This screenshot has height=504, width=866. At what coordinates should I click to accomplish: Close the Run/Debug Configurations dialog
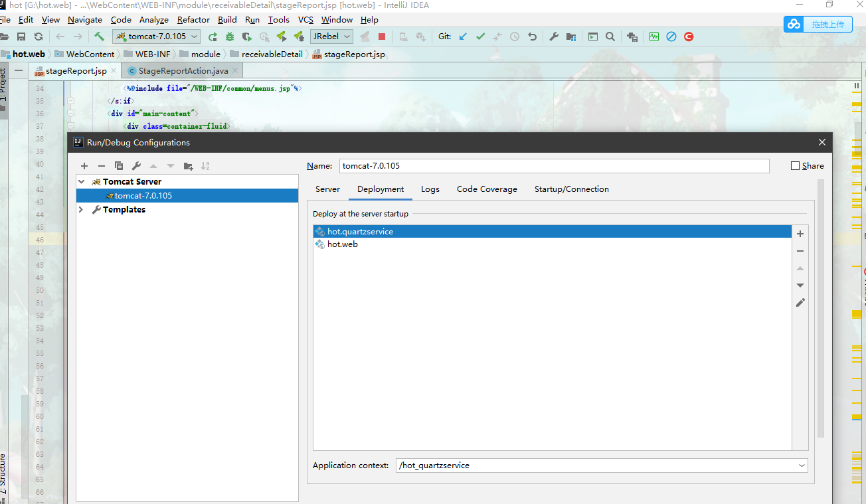[822, 142]
